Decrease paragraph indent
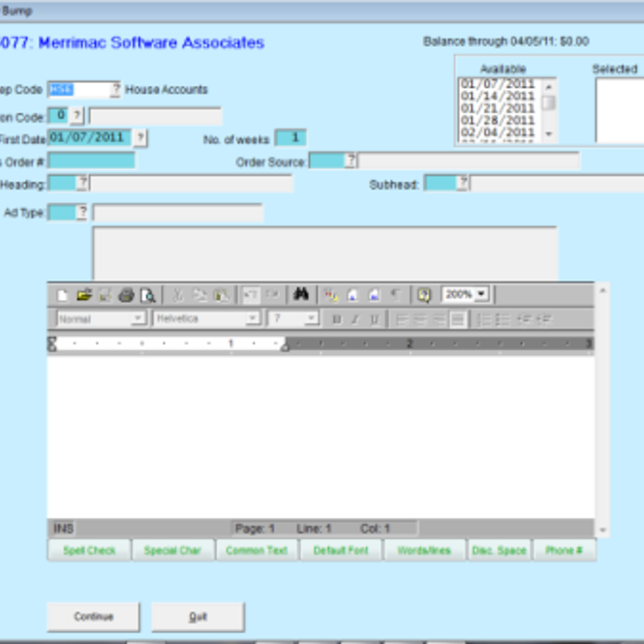 [x=523, y=319]
